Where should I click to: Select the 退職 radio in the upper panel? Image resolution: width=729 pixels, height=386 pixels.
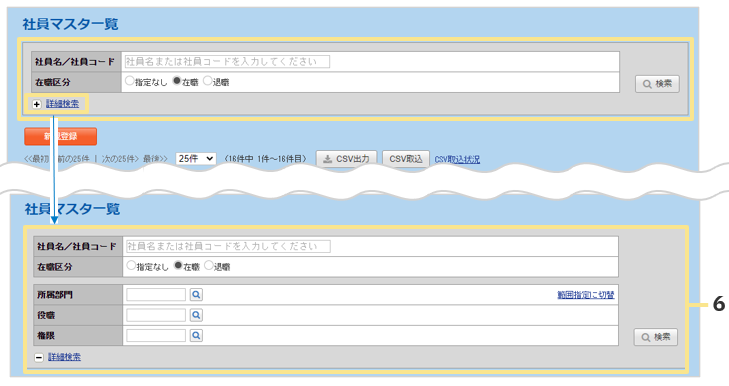207,80
